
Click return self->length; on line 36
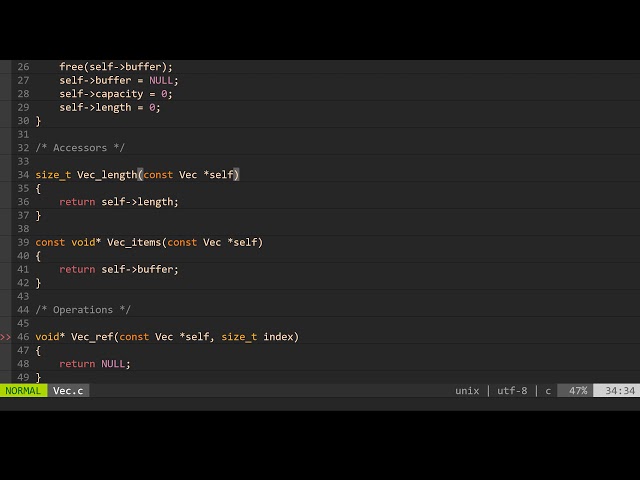(119, 202)
